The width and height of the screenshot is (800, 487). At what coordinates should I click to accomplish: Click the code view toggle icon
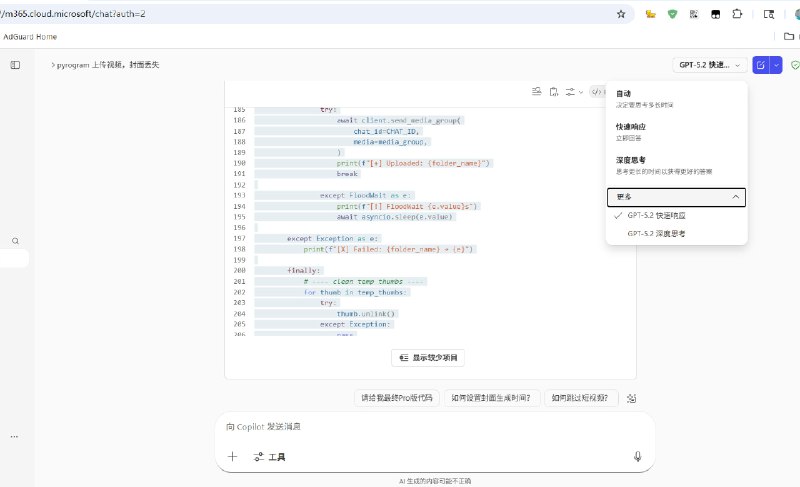(x=597, y=92)
